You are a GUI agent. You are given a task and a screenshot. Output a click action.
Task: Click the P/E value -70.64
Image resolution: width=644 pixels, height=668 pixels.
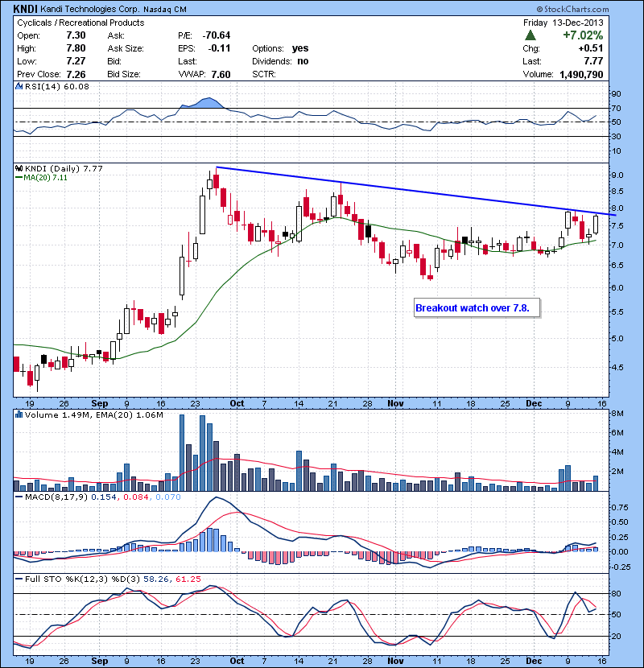click(x=217, y=35)
